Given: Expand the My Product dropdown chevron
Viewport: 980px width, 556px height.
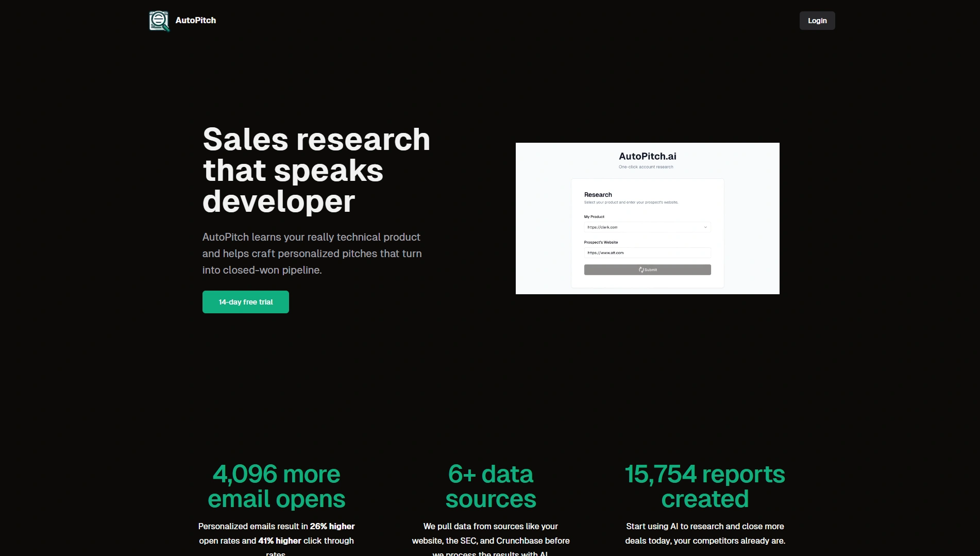Looking at the screenshot, I should pyautogui.click(x=705, y=227).
